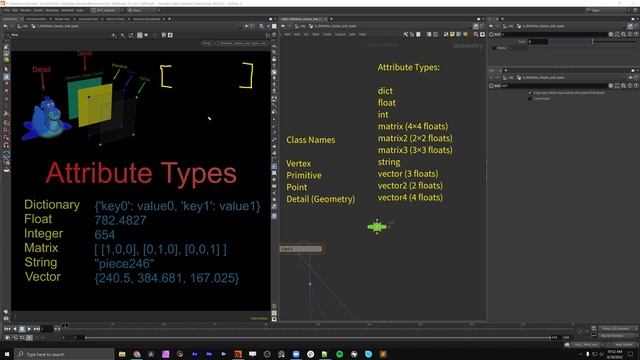Select the highlighted Card node in network
Screen dimensions: 640x360
point(301,249)
